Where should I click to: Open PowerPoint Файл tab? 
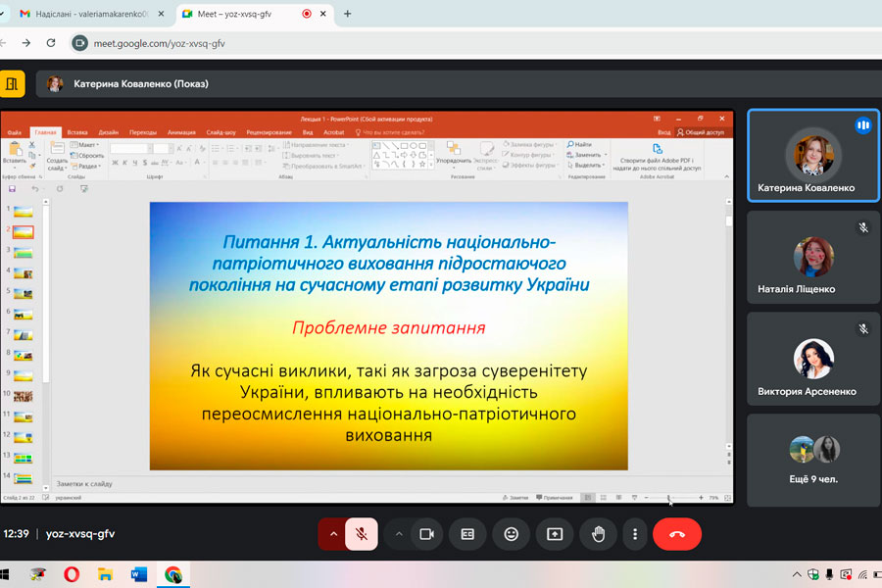tap(15, 133)
